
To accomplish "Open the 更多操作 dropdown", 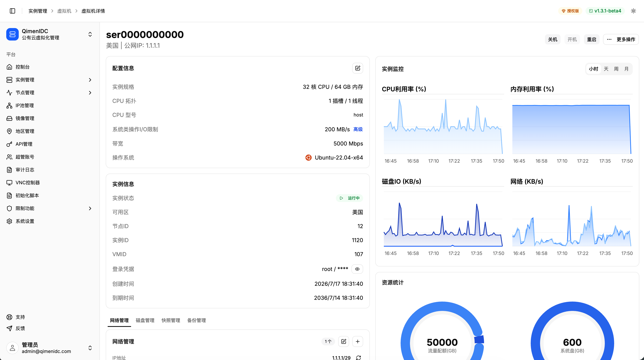I will pyautogui.click(x=621, y=39).
